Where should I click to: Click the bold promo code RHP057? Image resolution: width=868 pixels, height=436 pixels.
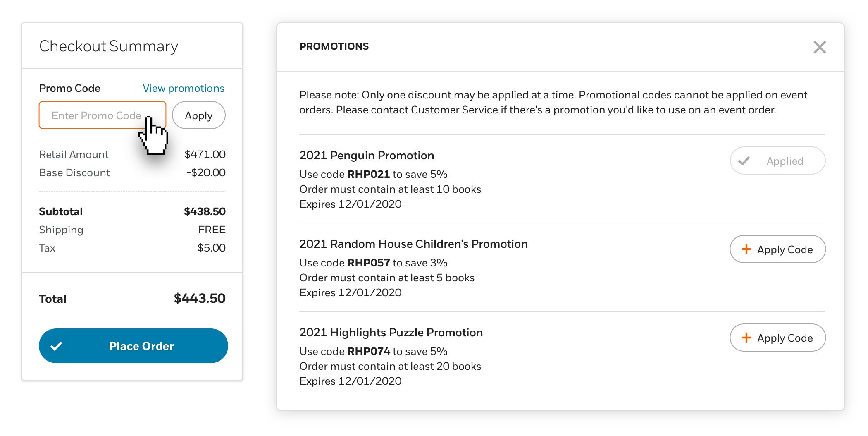point(368,263)
